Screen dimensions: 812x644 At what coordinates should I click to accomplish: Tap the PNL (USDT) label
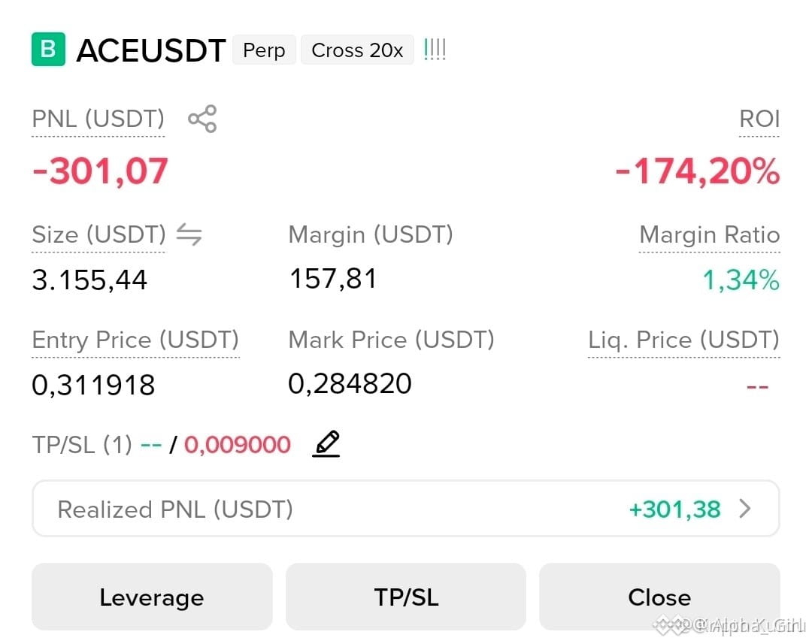point(98,119)
